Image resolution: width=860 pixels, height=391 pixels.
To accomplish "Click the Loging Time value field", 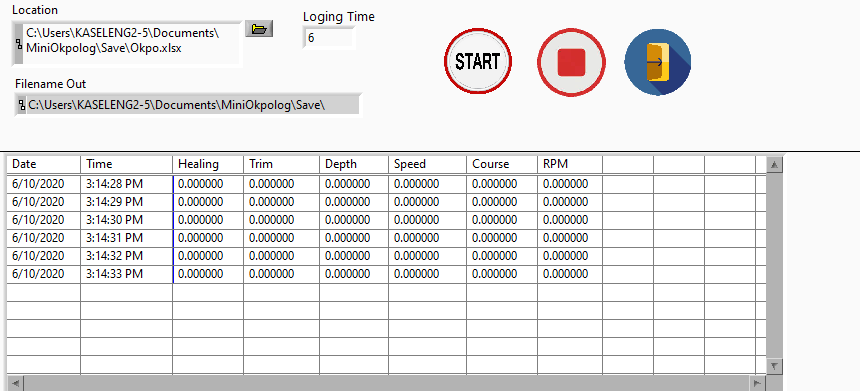I will click(x=329, y=38).
